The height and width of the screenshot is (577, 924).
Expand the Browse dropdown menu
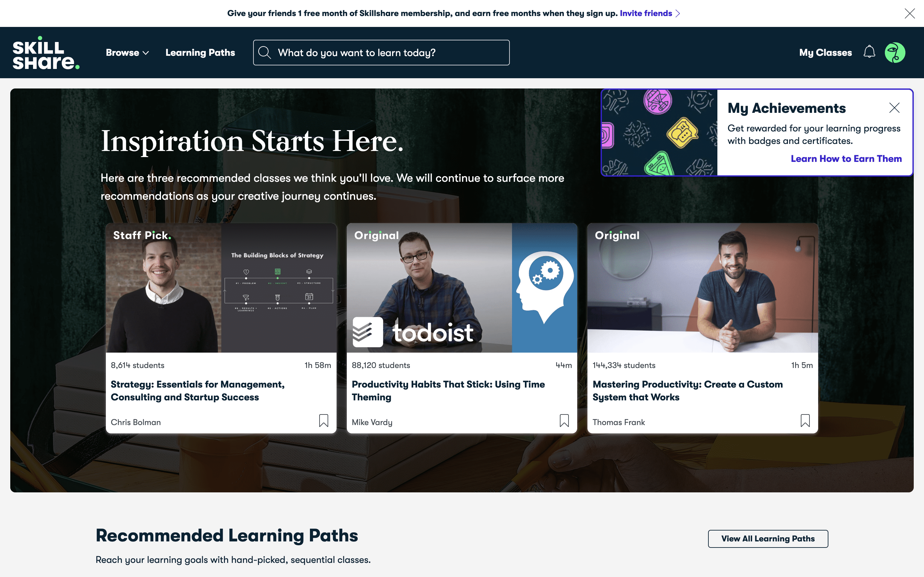127,53
